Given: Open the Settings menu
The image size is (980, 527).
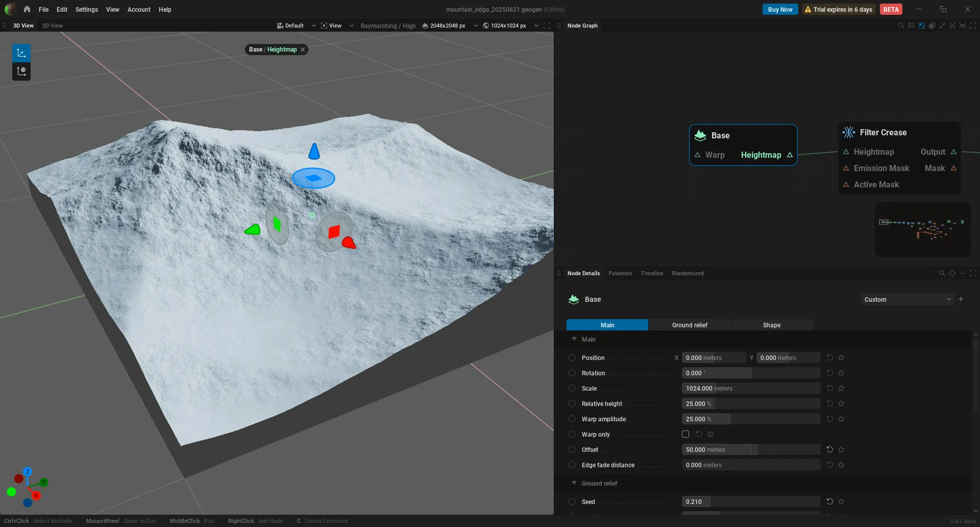Looking at the screenshot, I should pyautogui.click(x=86, y=9).
